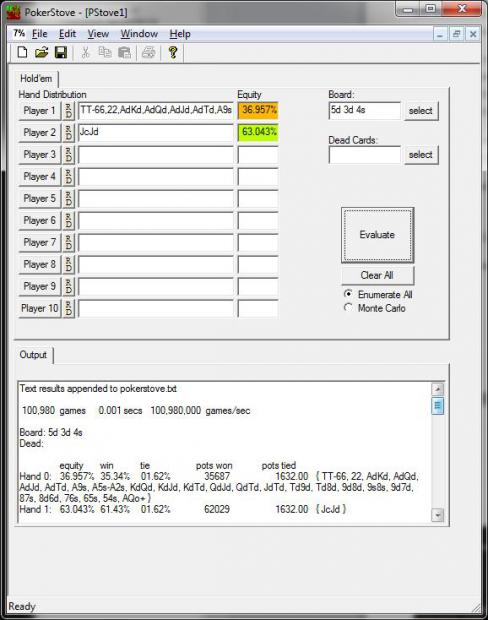Click the R/D icon for Player 3

[x=68, y=155]
